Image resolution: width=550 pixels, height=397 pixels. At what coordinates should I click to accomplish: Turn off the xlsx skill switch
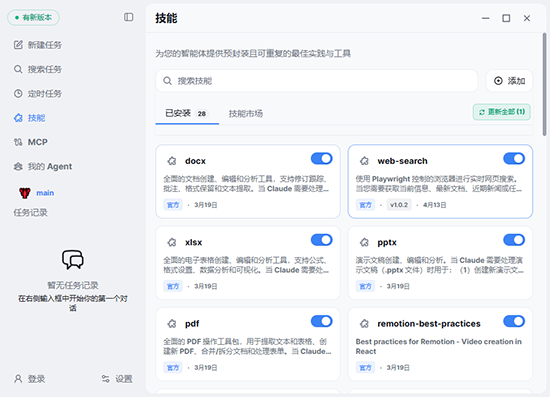[322, 240]
